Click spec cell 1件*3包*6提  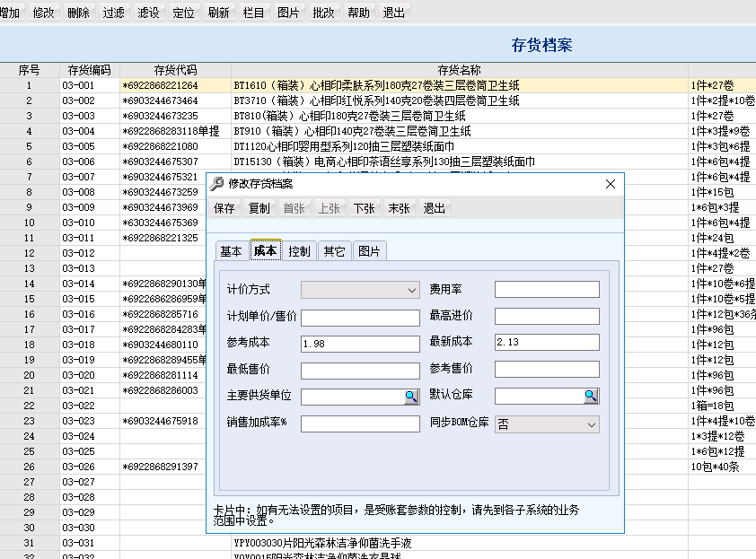720,146
